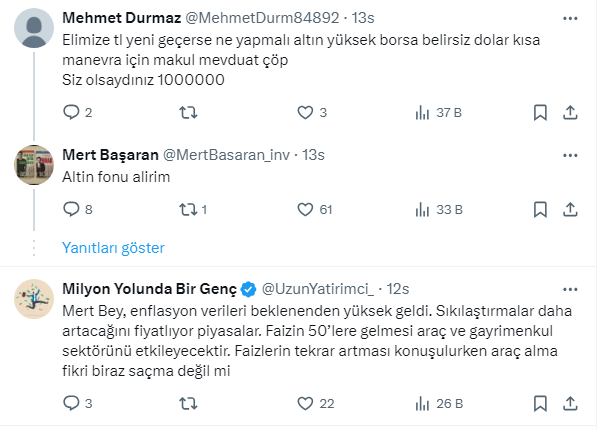Like Mert Başaran's tweet
This screenshot has width=603, height=429.
[x=306, y=209]
